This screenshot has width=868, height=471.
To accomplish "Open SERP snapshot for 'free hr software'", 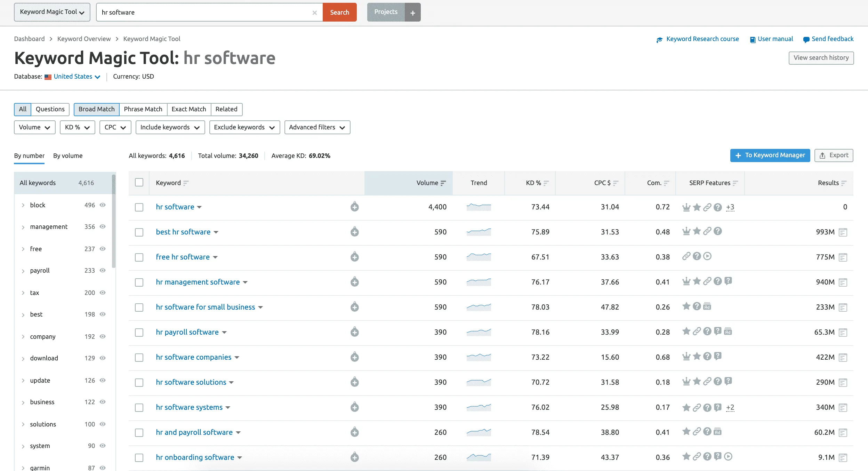I will pos(843,257).
